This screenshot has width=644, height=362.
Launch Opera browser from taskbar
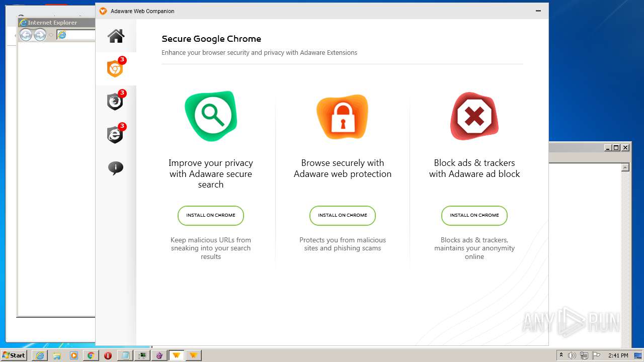[108, 355]
